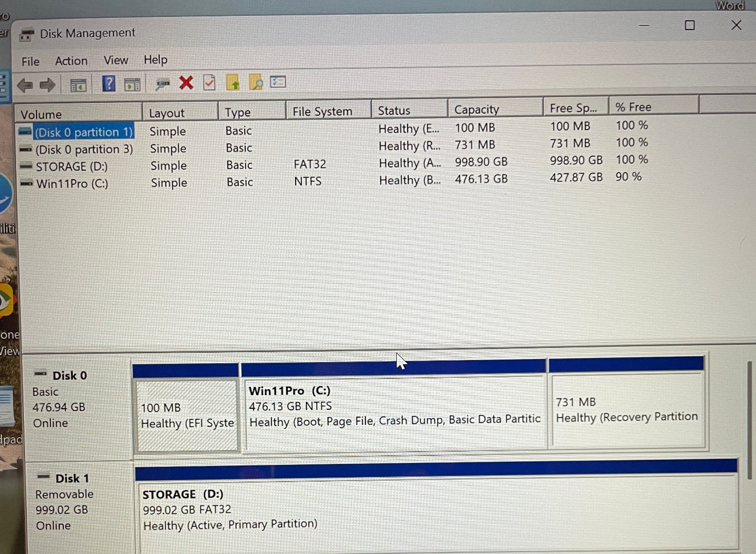This screenshot has height=554, width=756.
Task: Click the 90 % free cell
Action: [x=628, y=177]
